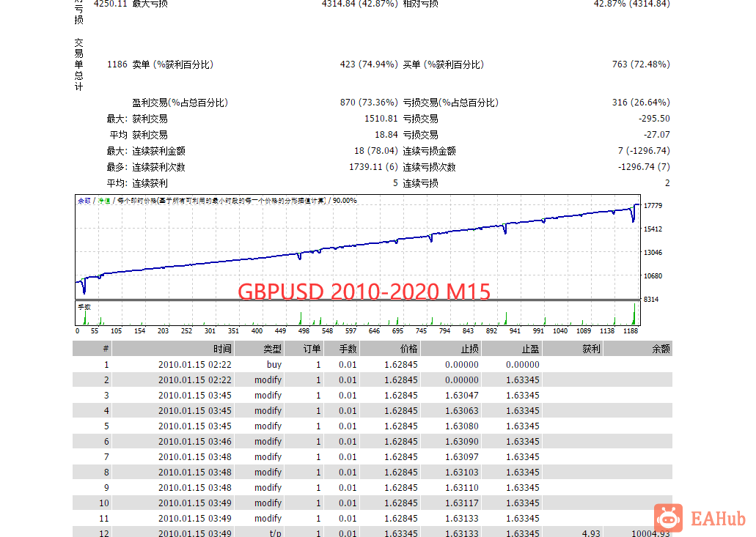Click the t/p type in row 12
This screenshot has height=537, width=756.
click(275, 533)
